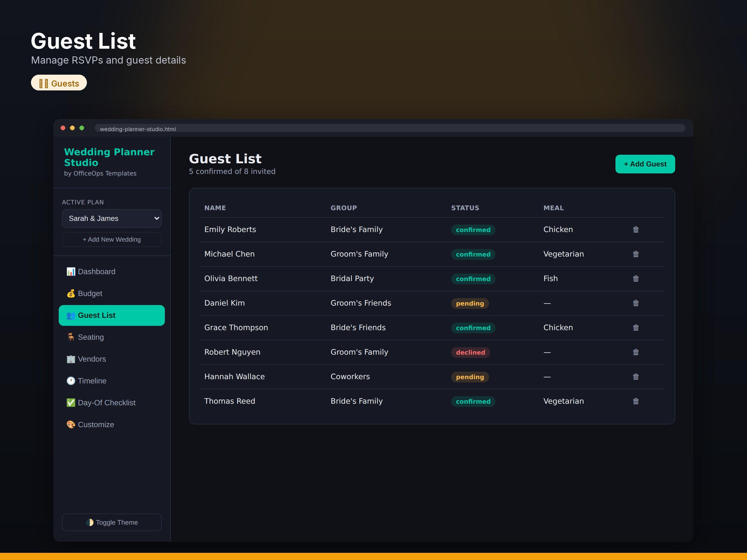Open the Vendors section label

click(92, 359)
